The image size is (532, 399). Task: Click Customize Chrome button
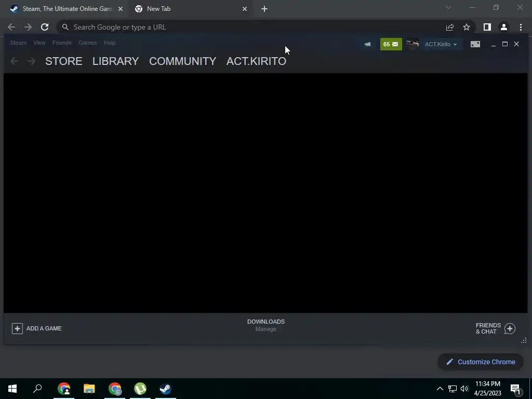tap(481, 362)
